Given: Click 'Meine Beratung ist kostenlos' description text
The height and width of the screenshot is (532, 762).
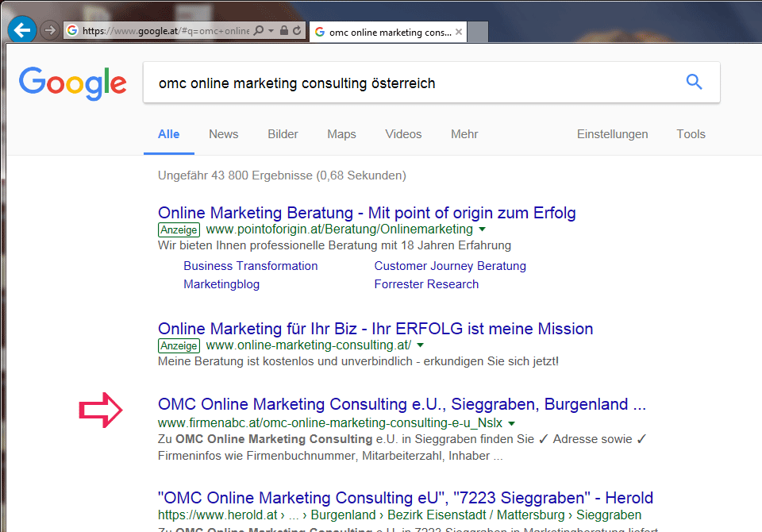Looking at the screenshot, I should point(358,361).
